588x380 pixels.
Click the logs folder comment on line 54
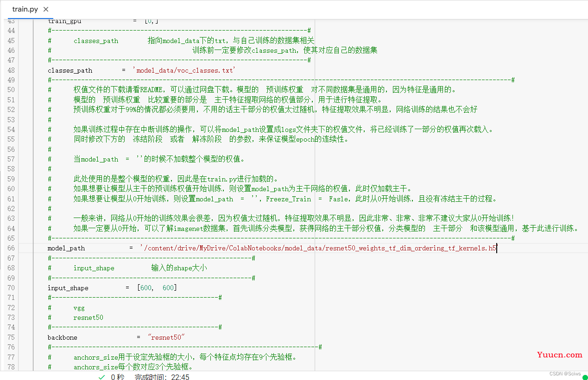(271, 129)
